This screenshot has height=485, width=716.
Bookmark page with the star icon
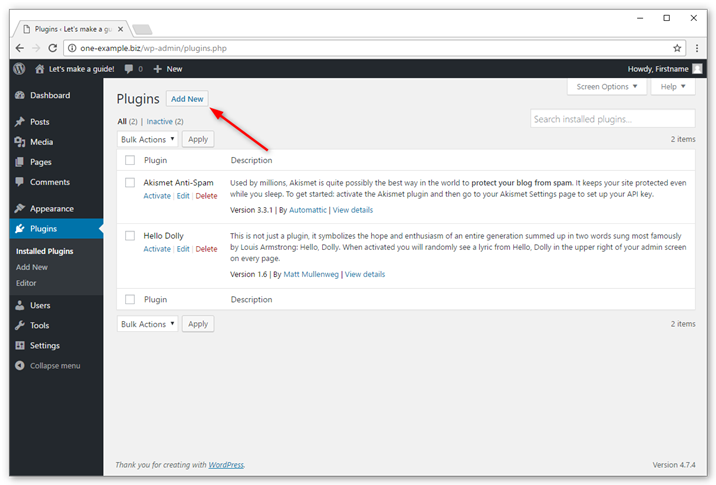(x=677, y=48)
